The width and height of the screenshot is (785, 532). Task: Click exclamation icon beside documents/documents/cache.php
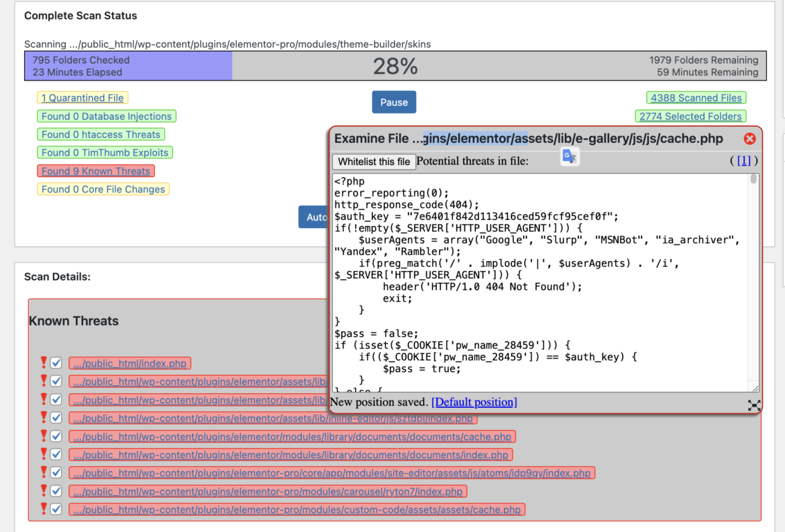pyautogui.click(x=44, y=435)
